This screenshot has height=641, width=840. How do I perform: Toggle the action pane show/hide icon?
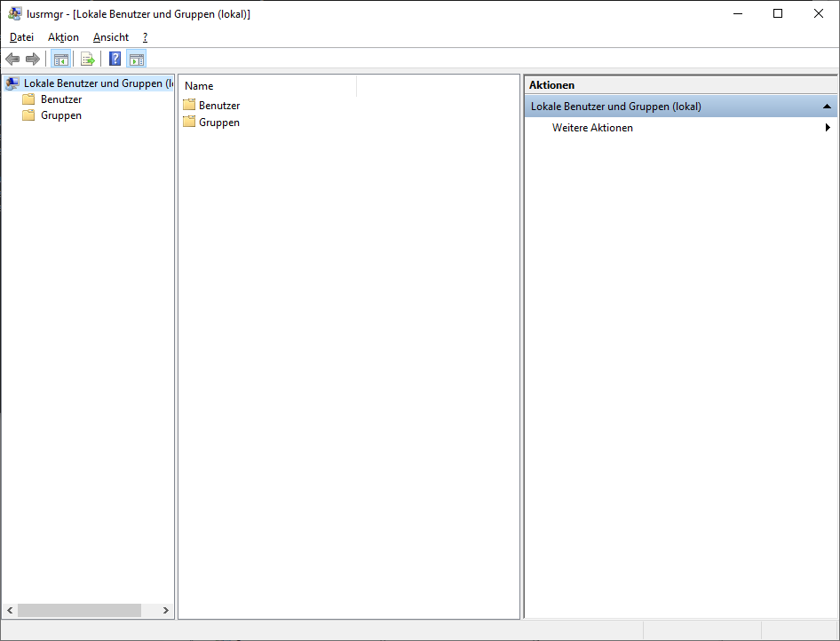coord(137,59)
